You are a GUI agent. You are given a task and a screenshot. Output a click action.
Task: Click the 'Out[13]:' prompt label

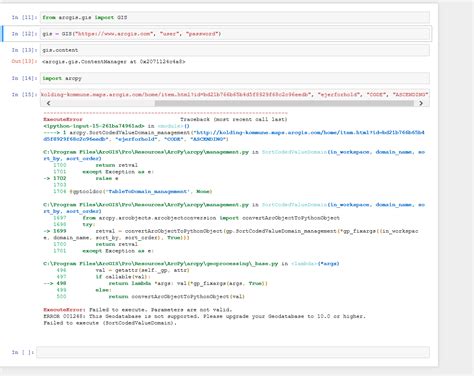pos(24,61)
